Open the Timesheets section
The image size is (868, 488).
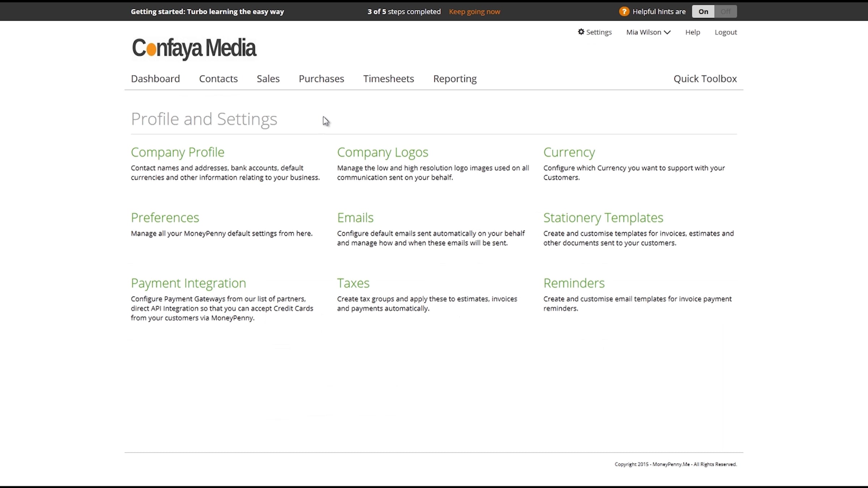click(388, 79)
